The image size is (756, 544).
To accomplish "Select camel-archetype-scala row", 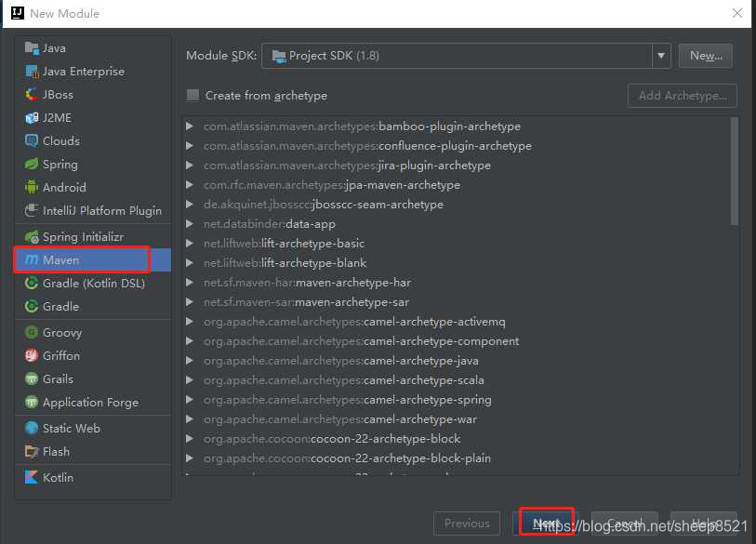I will (456, 380).
